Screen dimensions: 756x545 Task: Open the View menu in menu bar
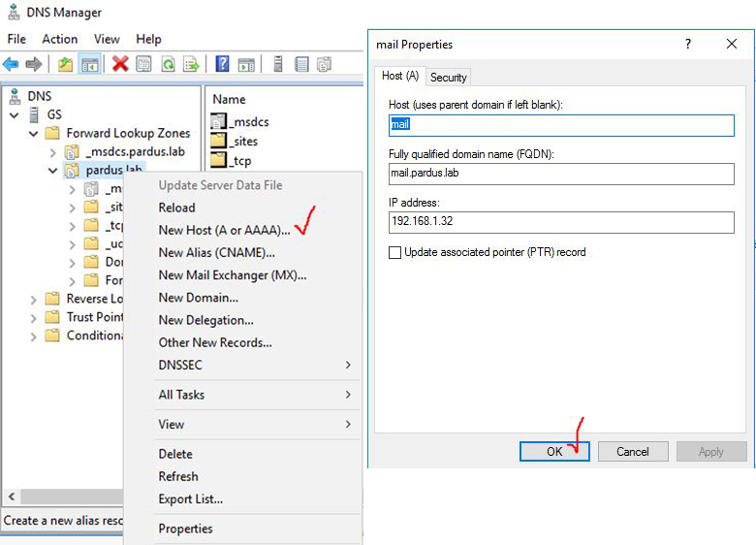107,39
